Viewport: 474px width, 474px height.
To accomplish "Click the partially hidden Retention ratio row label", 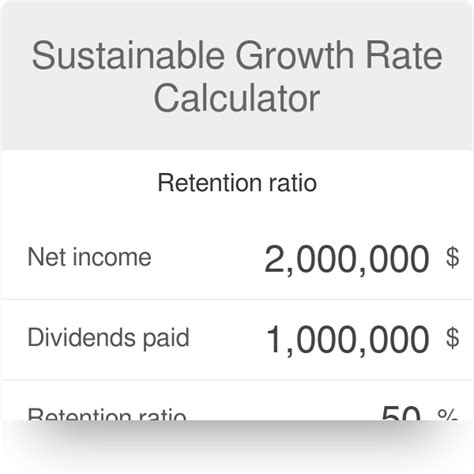I will click(x=107, y=414).
